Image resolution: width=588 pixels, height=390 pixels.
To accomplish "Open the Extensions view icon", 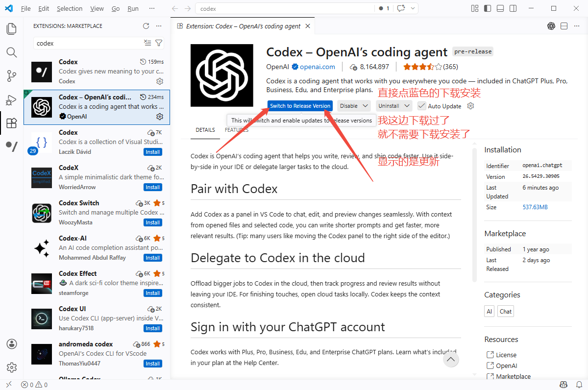I will coord(11,123).
